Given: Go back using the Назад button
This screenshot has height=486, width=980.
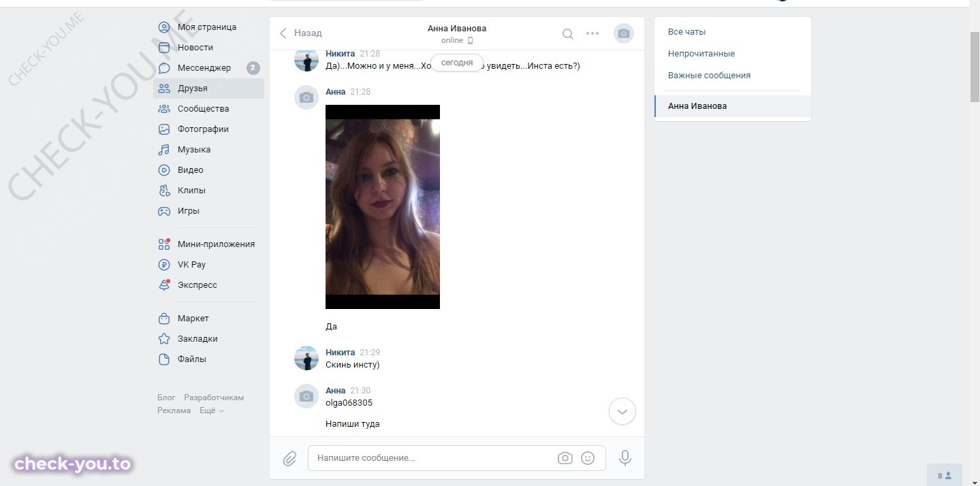Looking at the screenshot, I should point(300,33).
